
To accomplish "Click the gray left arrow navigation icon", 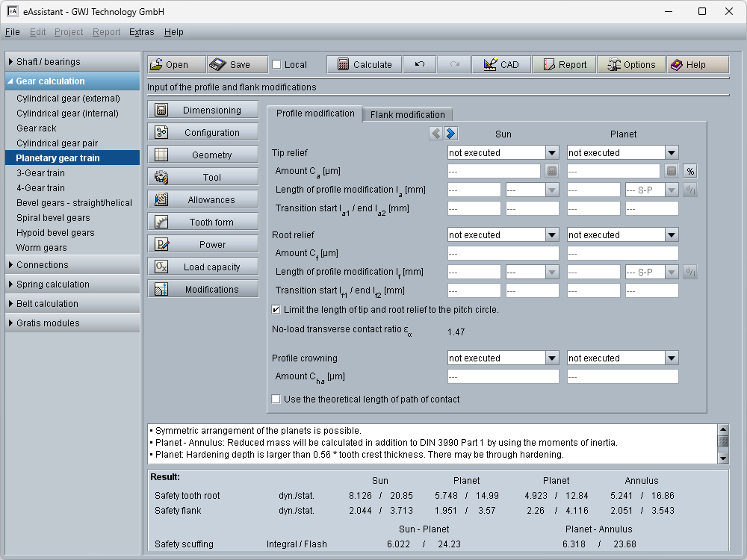I will click(x=436, y=134).
